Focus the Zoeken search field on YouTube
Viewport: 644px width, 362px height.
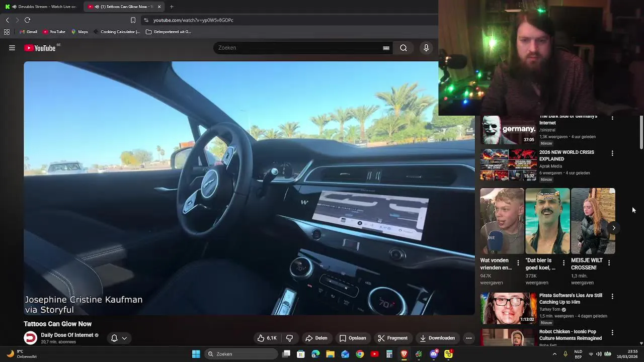pos(299,48)
